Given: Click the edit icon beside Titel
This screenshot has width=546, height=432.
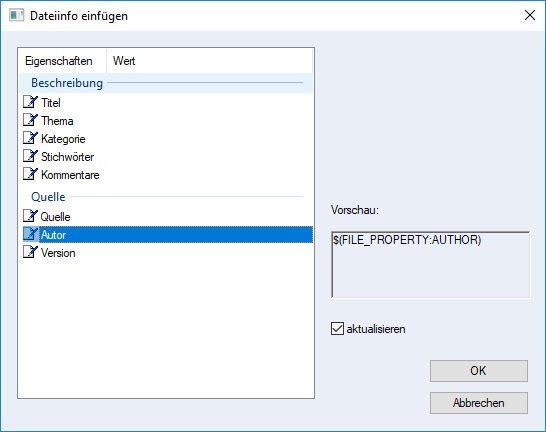Looking at the screenshot, I should coord(30,102).
